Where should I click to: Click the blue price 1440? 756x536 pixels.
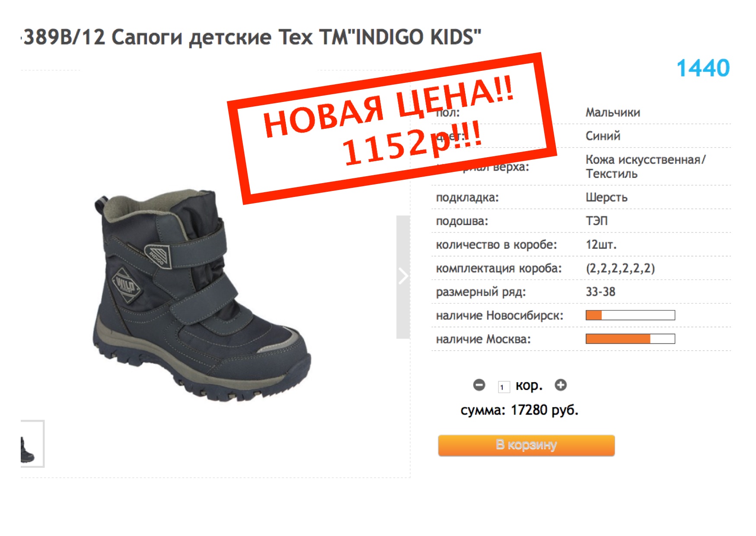pyautogui.click(x=703, y=68)
